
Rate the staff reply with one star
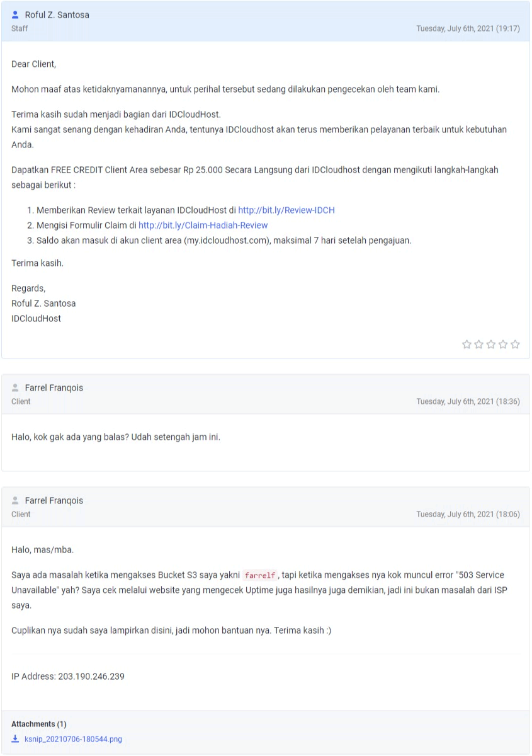467,344
